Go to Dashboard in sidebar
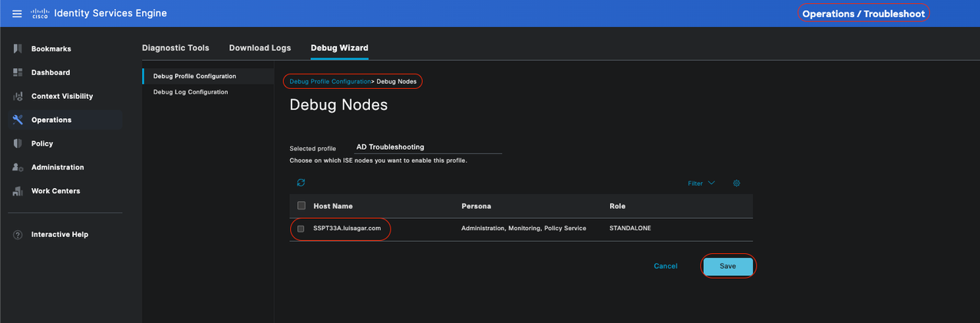 click(x=51, y=72)
